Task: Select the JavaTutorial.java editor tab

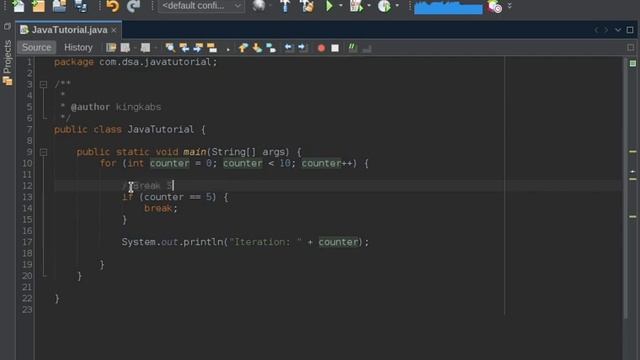Action: click(69, 30)
